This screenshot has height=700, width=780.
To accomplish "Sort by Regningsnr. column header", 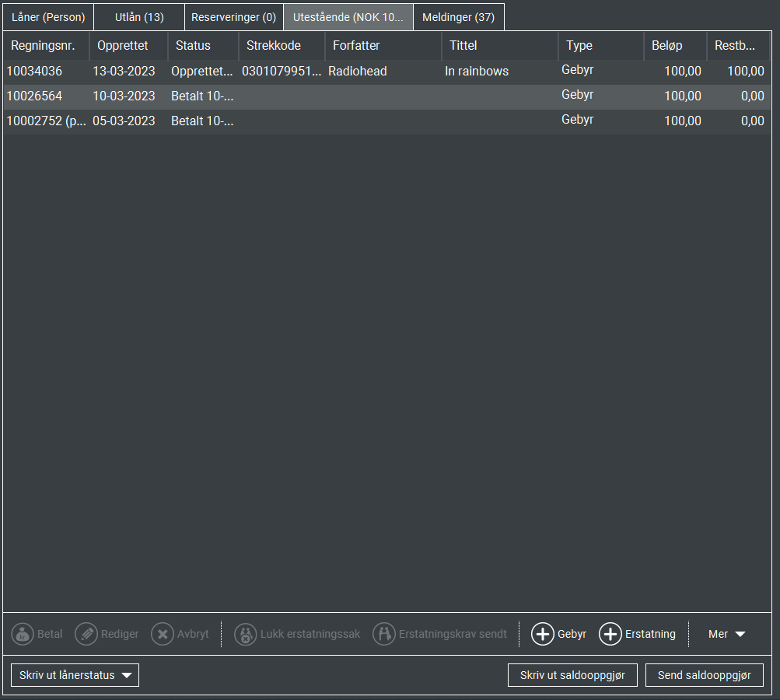I will 46,45.
